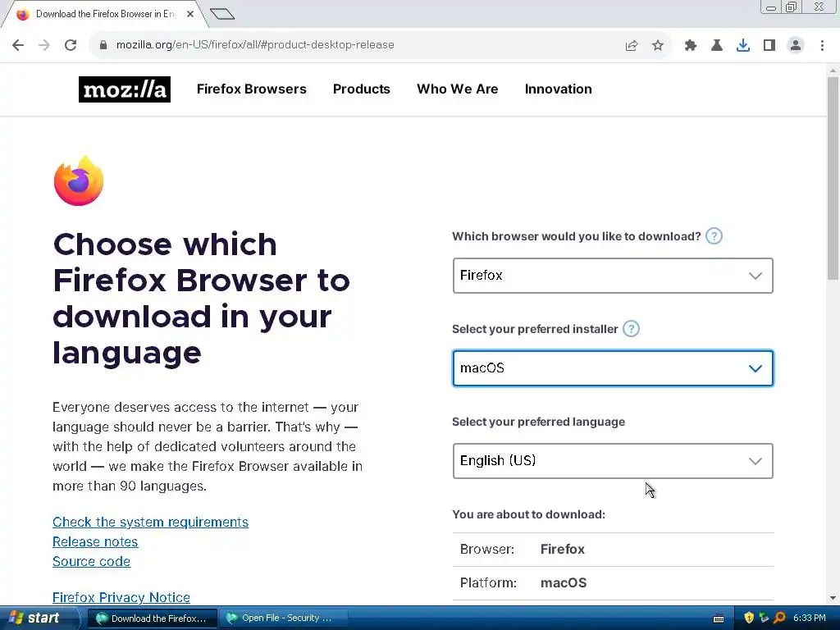Open Chrome Labs flask icon
The width and height of the screenshot is (840, 630).
(x=717, y=46)
